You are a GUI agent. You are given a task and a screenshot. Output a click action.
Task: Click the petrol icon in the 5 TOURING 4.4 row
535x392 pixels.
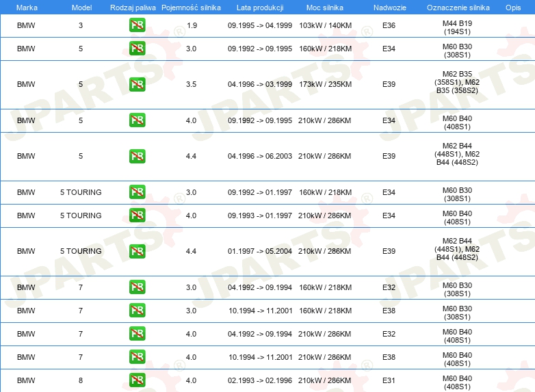[137, 251]
